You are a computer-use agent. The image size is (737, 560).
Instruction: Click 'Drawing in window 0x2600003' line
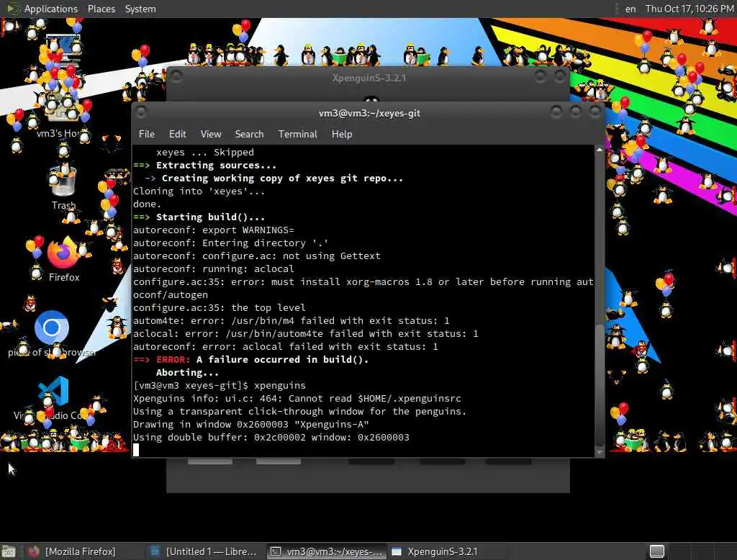pos(251,424)
